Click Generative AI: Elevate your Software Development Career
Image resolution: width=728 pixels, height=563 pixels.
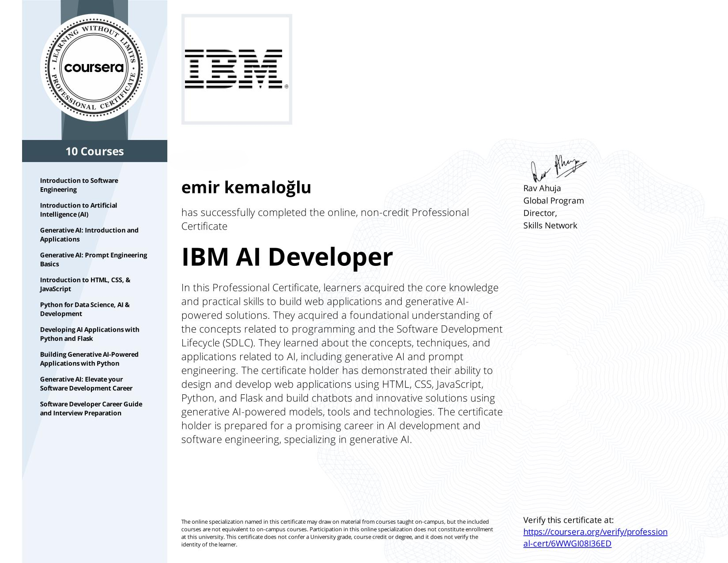(x=86, y=384)
